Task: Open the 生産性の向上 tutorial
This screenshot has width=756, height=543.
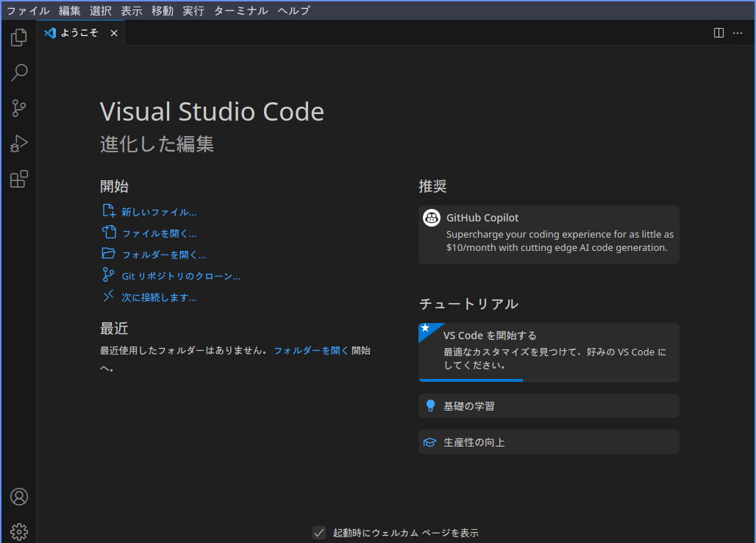Action: point(549,441)
